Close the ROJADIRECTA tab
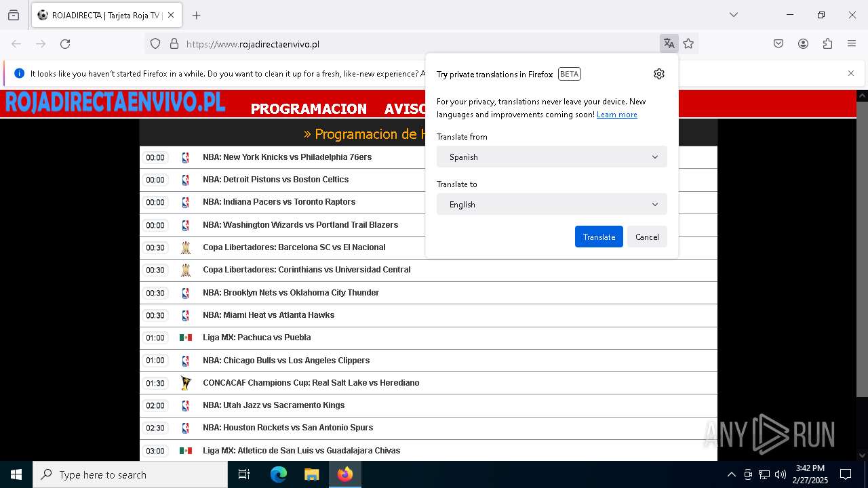 coord(171,15)
